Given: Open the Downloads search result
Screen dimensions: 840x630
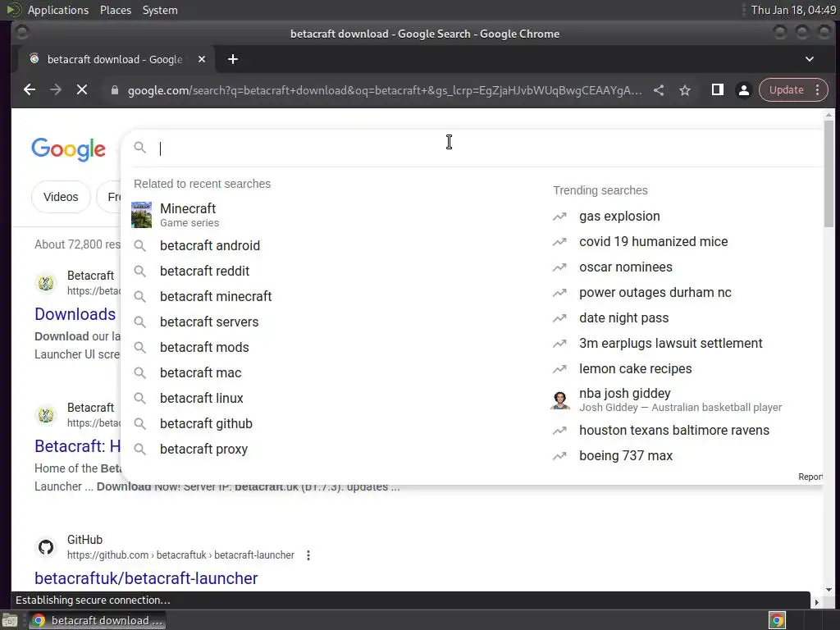Looking at the screenshot, I should coord(75,314).
